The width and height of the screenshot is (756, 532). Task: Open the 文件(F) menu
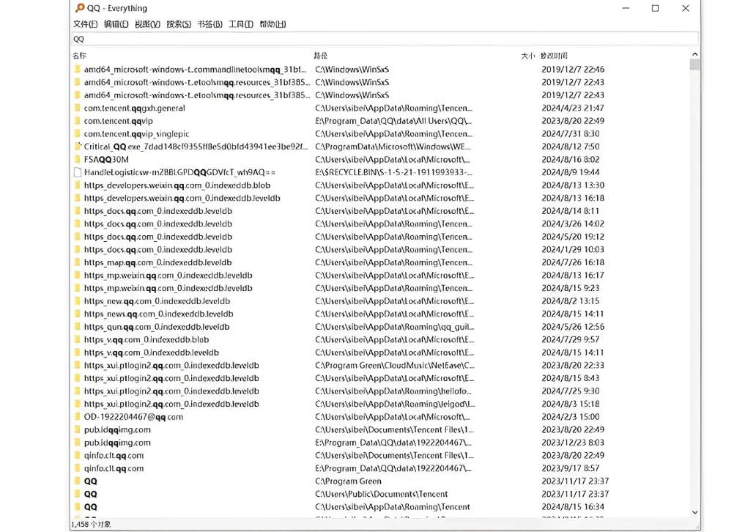point(85,24)
